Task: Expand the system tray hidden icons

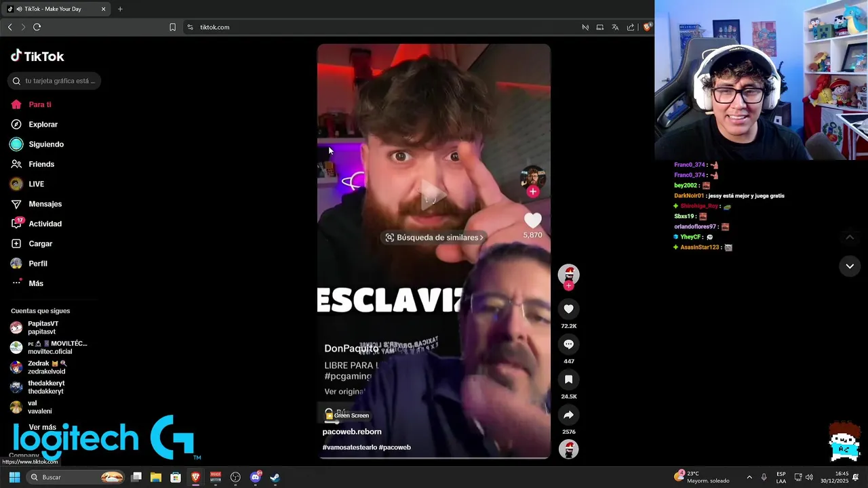Action: coord(749,477)
